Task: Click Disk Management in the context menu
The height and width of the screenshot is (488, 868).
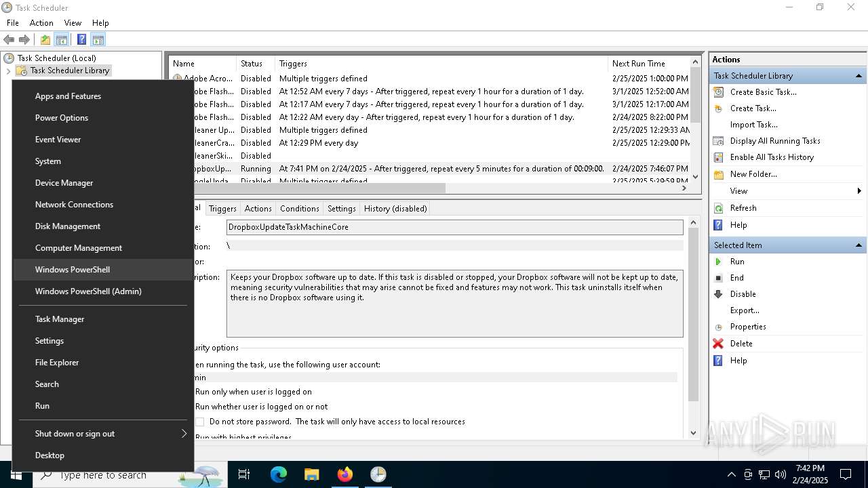Action: [103, 226]
